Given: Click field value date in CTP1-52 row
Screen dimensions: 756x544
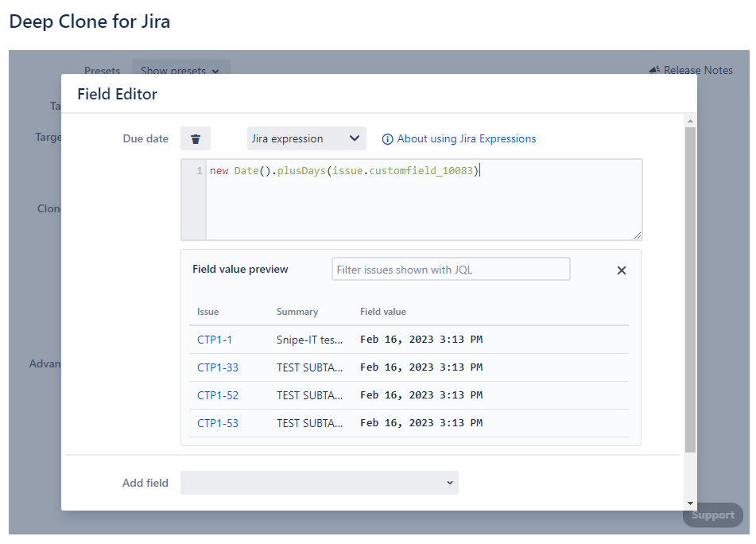Looking at the screenshot, I should pos(421,395).
